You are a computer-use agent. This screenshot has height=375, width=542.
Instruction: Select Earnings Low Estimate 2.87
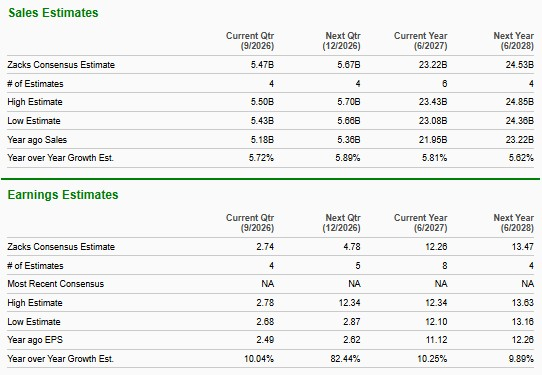coord(352,322)
